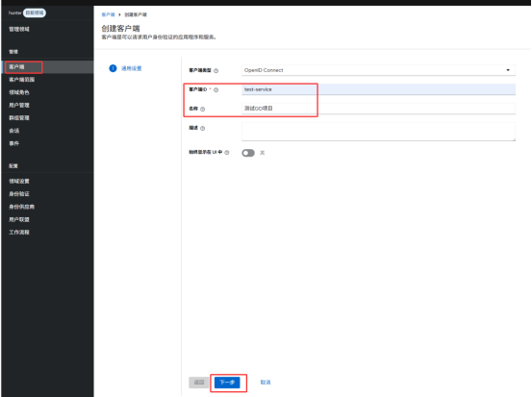
Task: Select the 通用设置 wizard step
Action: coord(131,68)
